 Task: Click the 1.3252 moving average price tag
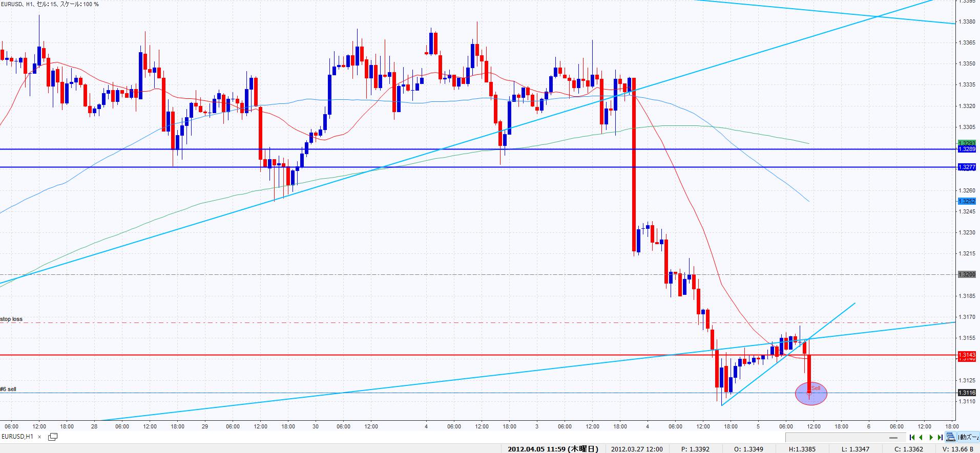[x=967, y=201]
